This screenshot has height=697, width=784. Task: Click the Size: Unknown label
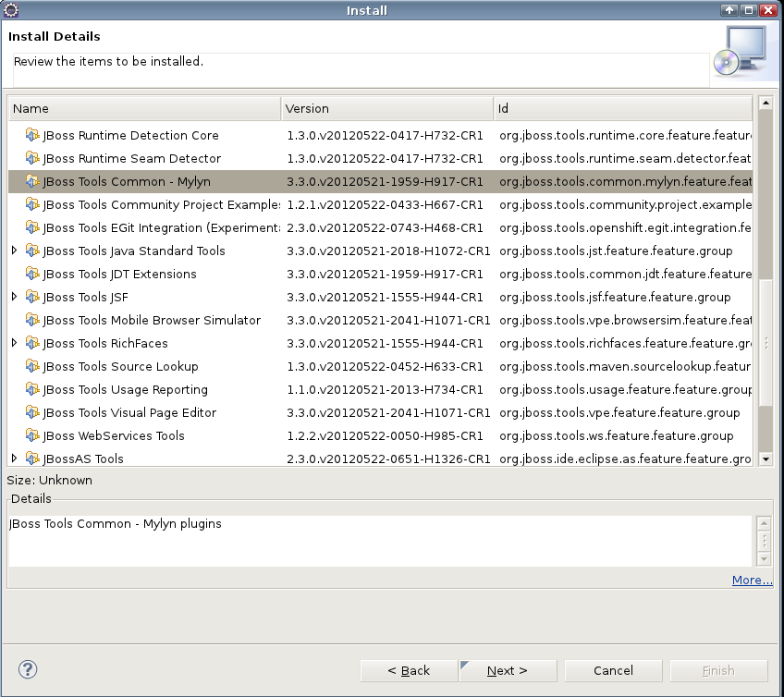pyautogui.click(x=50, y=480)
